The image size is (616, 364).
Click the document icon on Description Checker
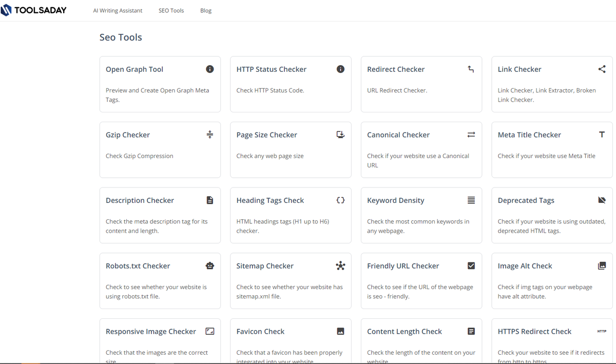(210, 200)
